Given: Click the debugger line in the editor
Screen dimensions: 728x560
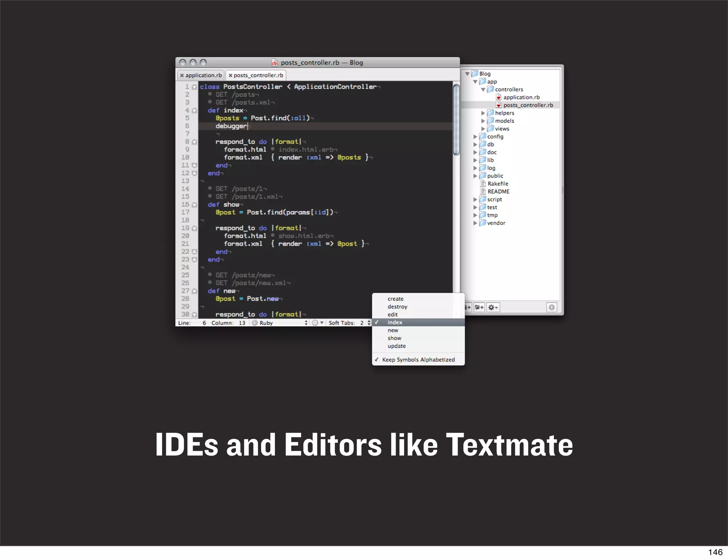Looking at the screenshot, I should click(x=325, y=126).
